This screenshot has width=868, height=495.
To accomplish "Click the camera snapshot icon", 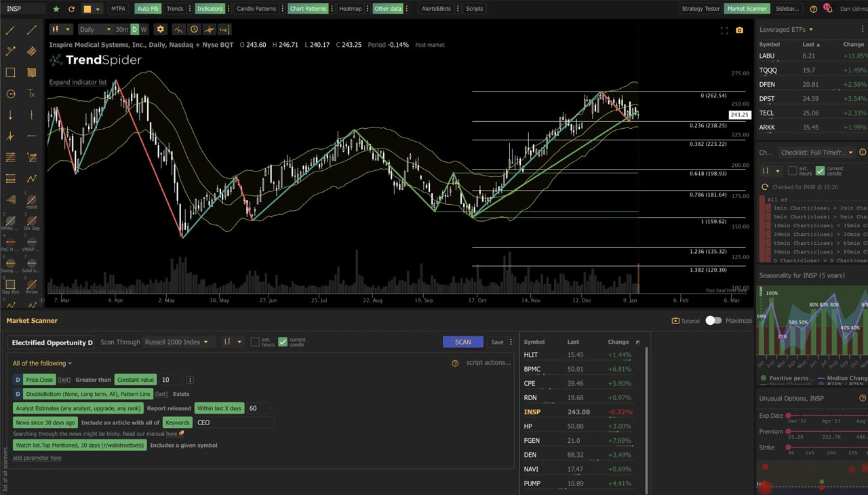I will pos(739,31).
